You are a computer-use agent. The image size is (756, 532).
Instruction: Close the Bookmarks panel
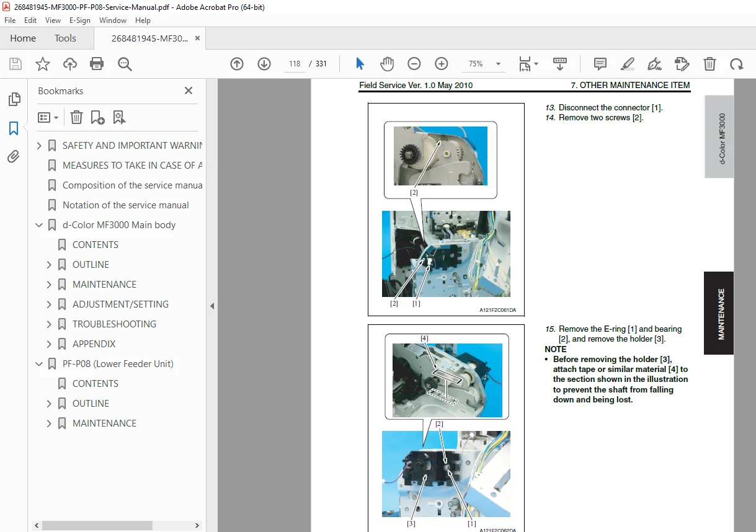pos(189,91)
